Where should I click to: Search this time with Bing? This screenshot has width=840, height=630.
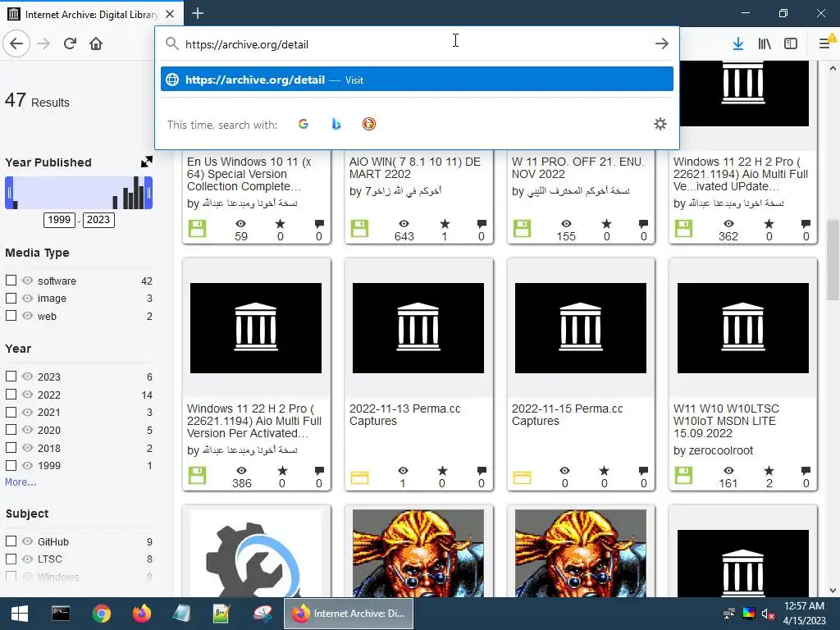[336, 125]
